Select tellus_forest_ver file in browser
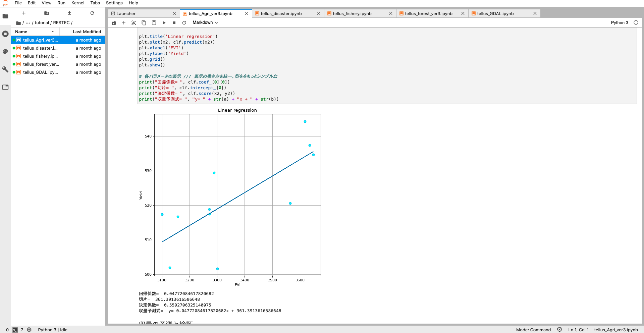644x333 pixels. pos(58,64)
